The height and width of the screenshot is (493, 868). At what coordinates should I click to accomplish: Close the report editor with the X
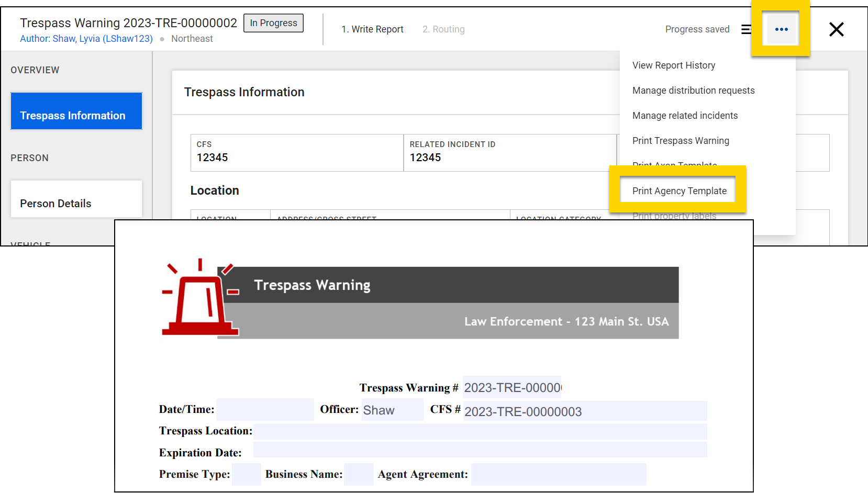point(837,29)
